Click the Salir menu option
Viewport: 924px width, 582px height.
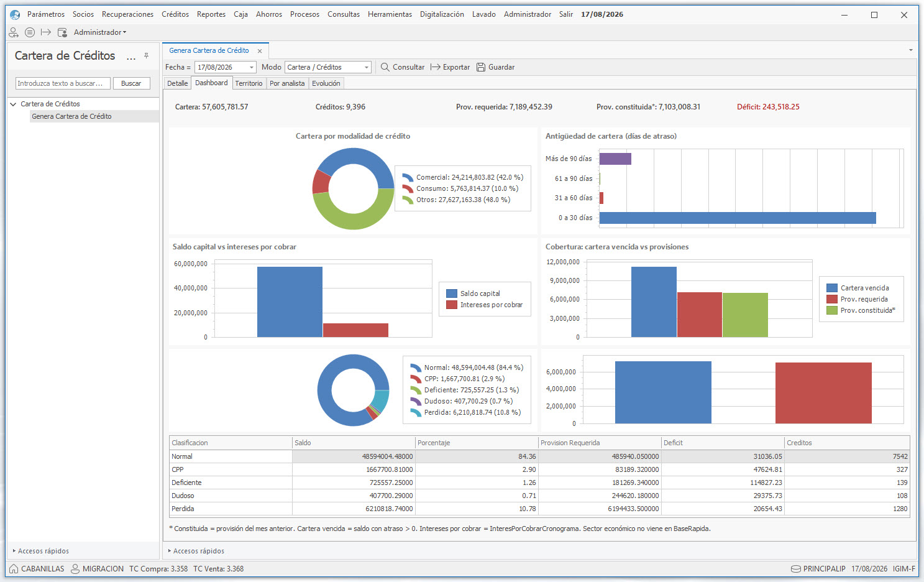(566, 14)
